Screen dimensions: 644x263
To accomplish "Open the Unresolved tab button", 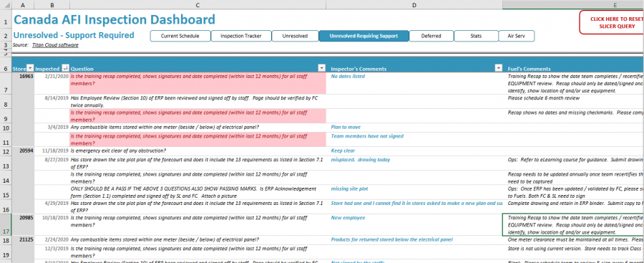I will [295, 37].
